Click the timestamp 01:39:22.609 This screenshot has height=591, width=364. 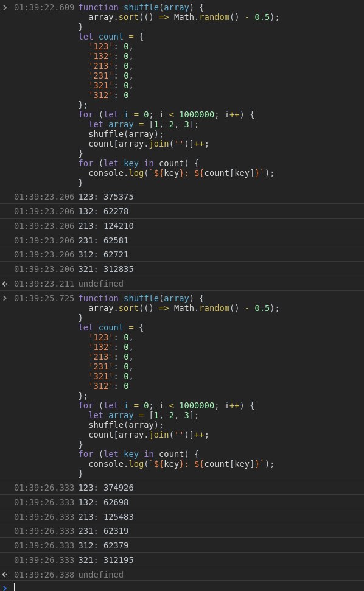pyautogui.click(x=44, y=7)
